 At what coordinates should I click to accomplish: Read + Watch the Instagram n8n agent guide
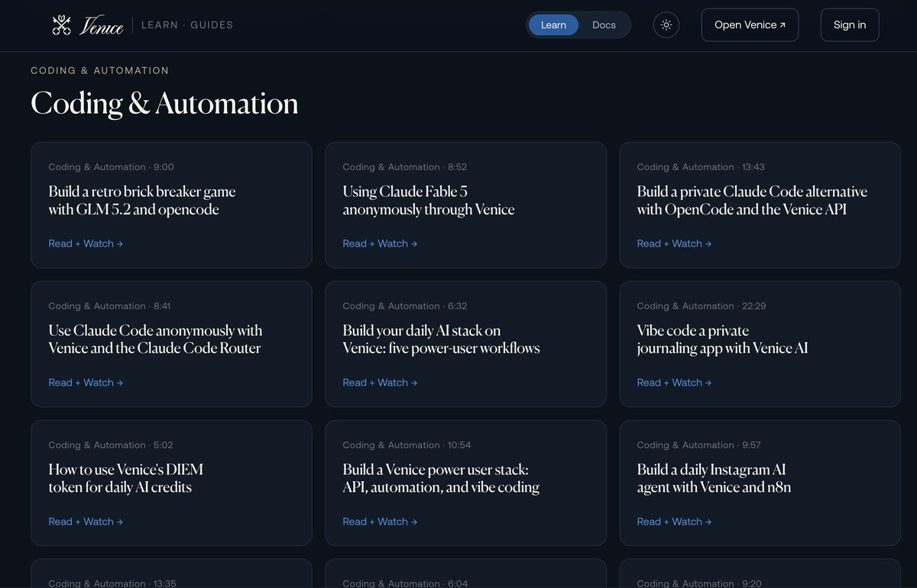pos(674,522)
